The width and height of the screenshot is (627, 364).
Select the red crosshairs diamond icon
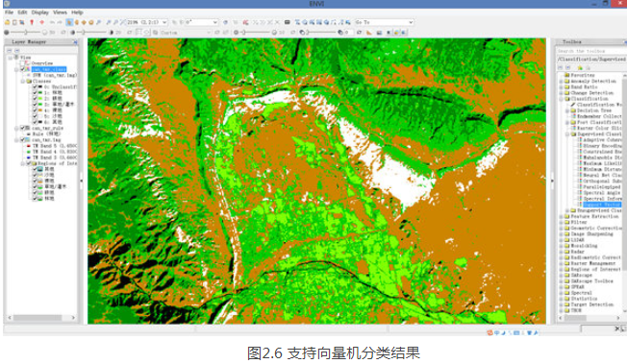(42, 22)
